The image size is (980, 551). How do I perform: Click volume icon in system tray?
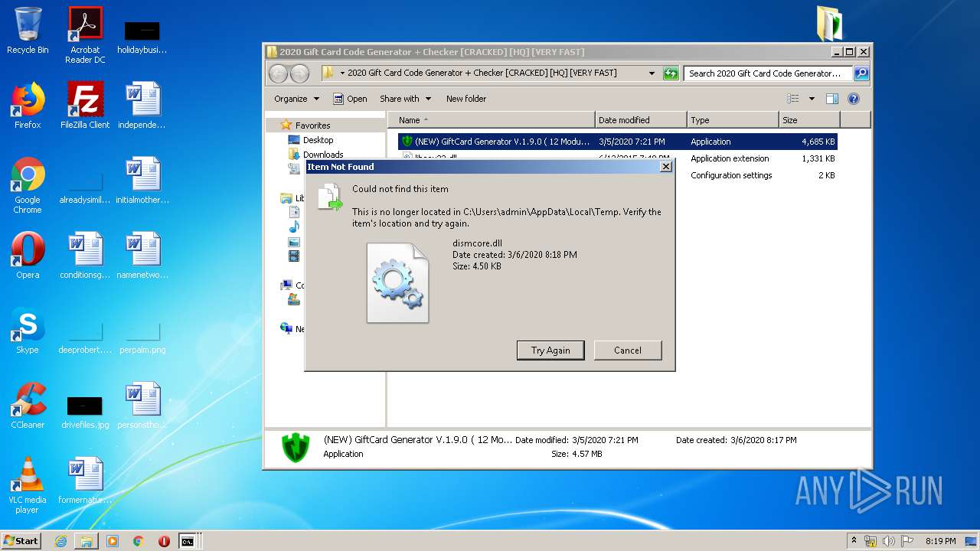tap(888, 541)
